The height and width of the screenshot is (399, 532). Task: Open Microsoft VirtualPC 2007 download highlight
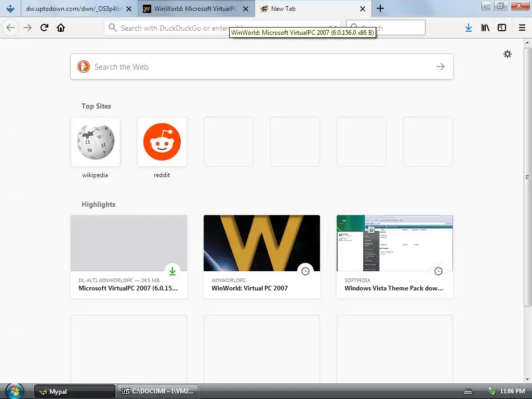tap(129, 257)
